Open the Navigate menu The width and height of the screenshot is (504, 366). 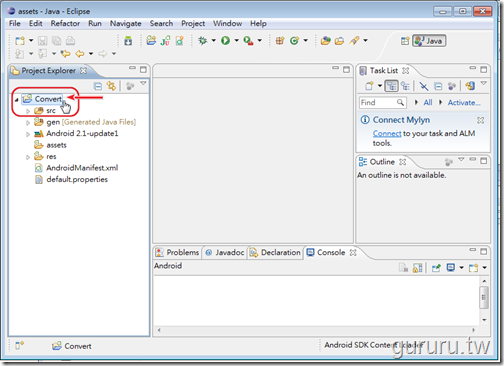(x=126, y=23)
